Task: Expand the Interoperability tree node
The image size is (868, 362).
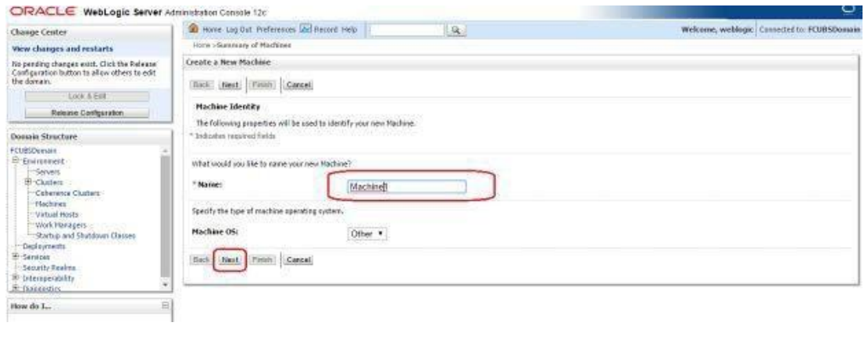Action: tap(16, 278)
